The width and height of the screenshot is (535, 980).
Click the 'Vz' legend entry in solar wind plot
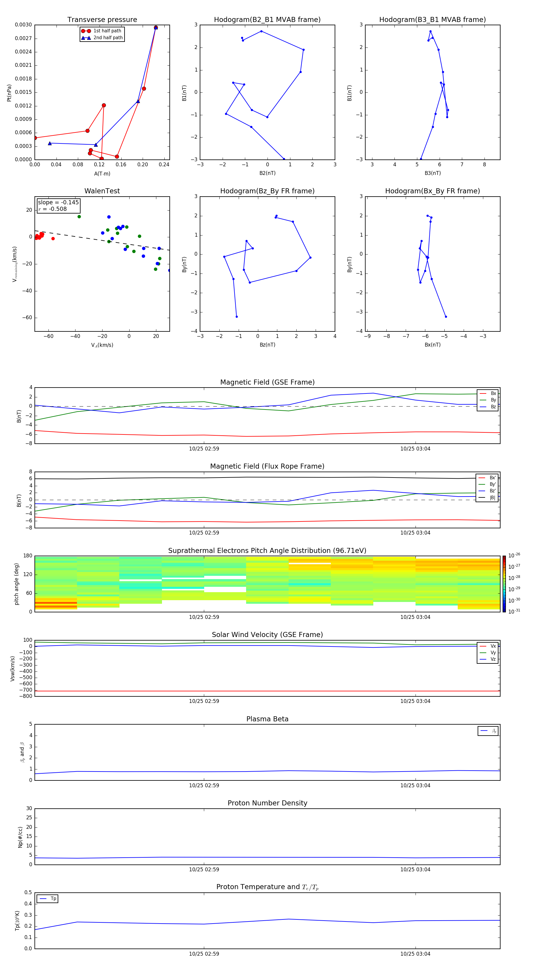click(x=488, y=659)
